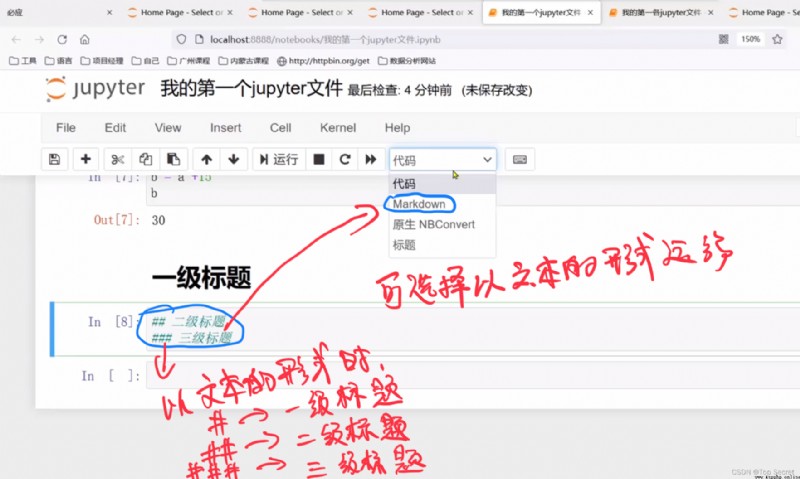Image resolution: width=800 pixels, height=479 pixels.
Task: Open the 广州课程 bookmarks folder
Action: tap(189, 61)
